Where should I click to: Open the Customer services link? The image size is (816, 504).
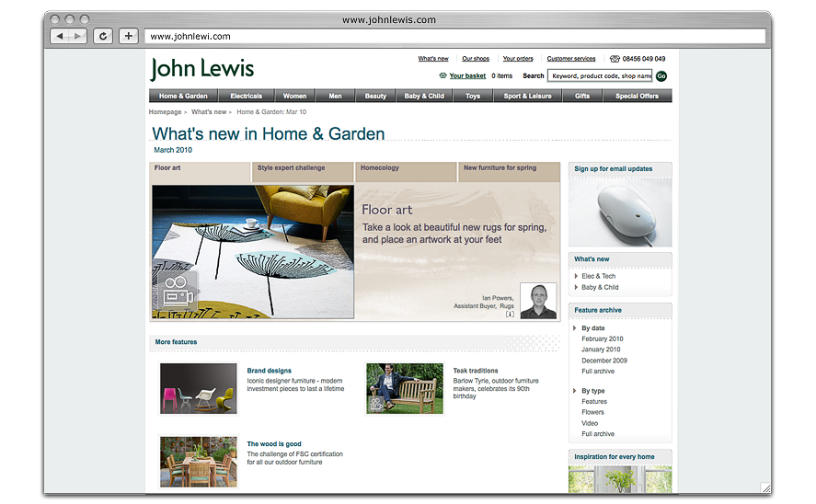point(570,59)
